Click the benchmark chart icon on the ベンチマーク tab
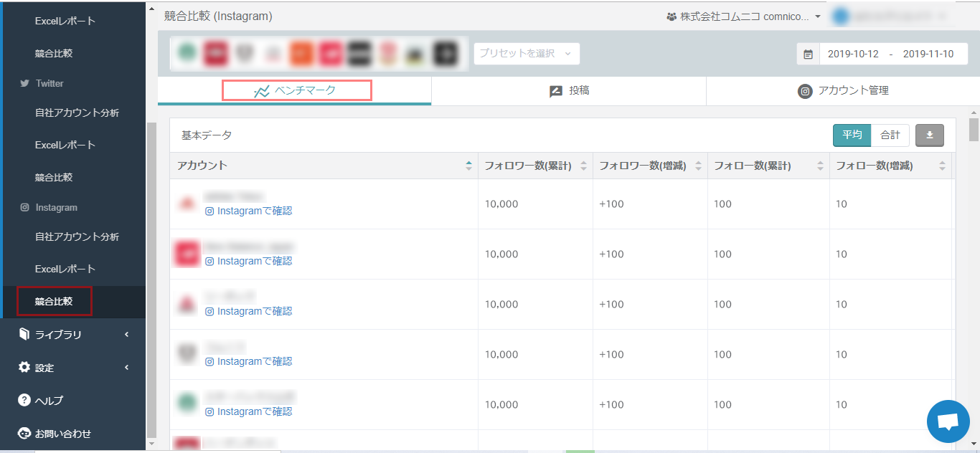 [x=262, y=91]
